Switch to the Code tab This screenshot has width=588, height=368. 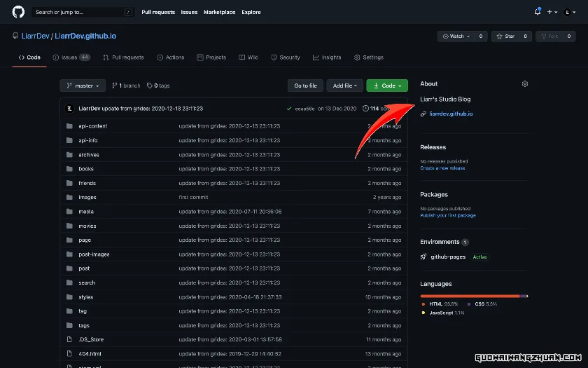(x=29, y=57)
